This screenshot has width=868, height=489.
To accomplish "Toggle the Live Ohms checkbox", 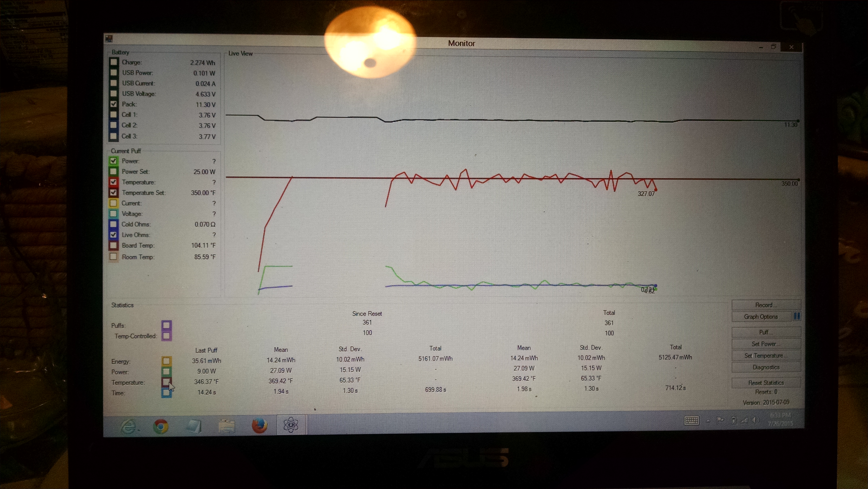I will (x=113, y=235).
